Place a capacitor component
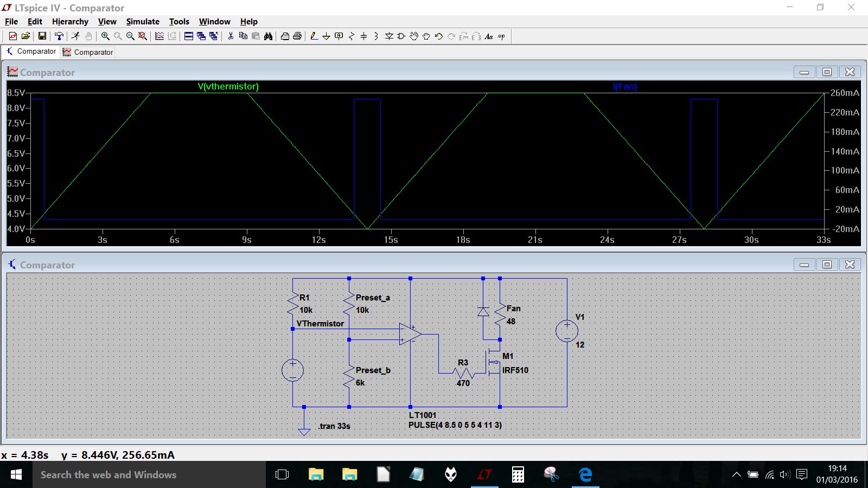The height and width of the screenshot is (488, 868). coord(364,36)
